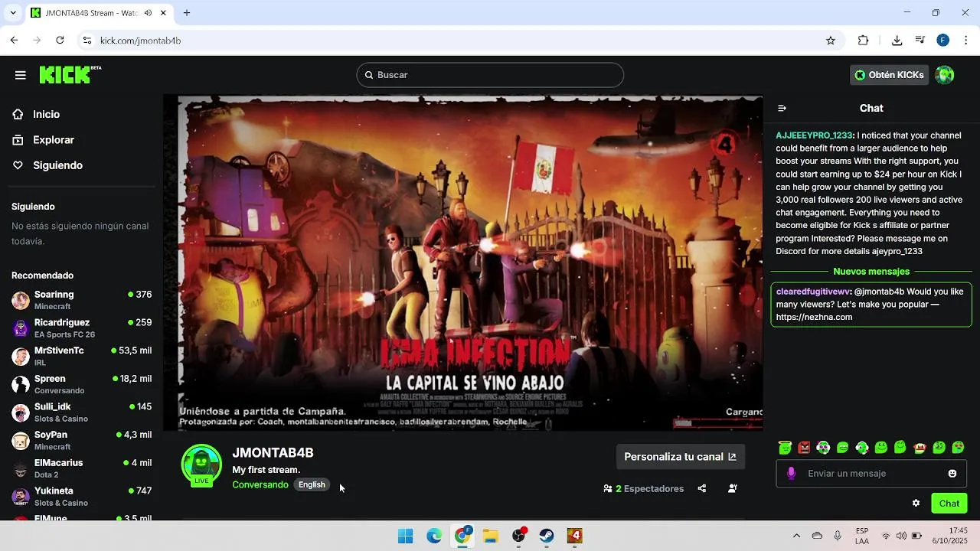
Task: Click the share stream icon
Action: pyautogui.click(x=702, y=488)
